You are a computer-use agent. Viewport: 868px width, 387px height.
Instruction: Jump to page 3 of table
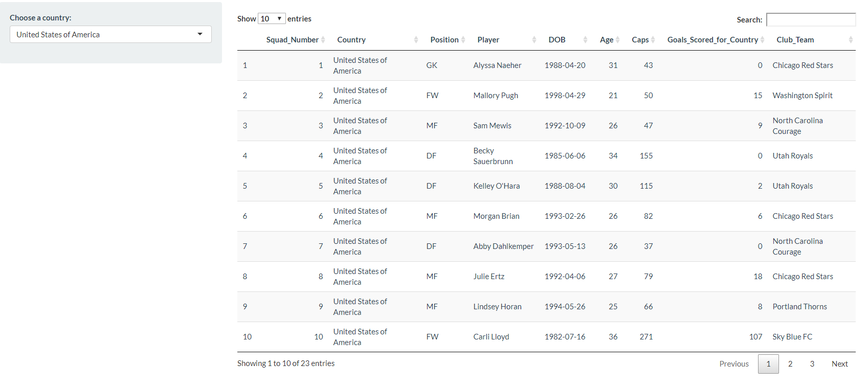coord(812,364)
